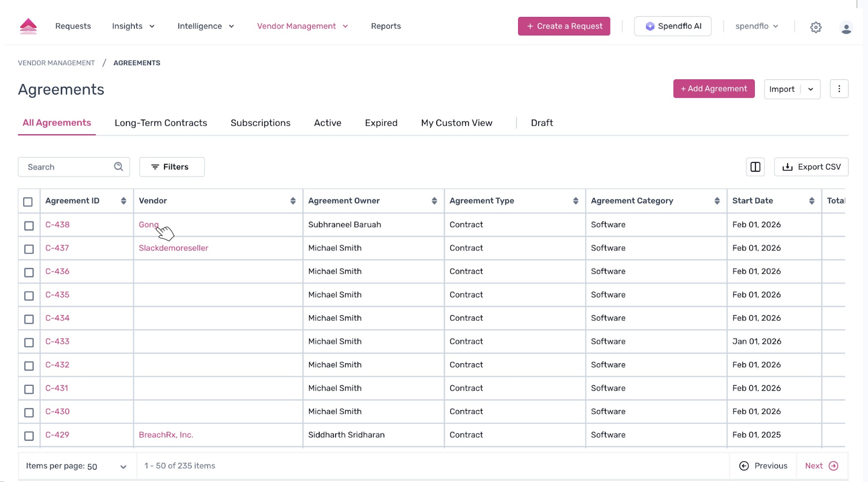
Task: Check the select-all header checkbox
Action: pyautogui.click(x=28, y=201)
